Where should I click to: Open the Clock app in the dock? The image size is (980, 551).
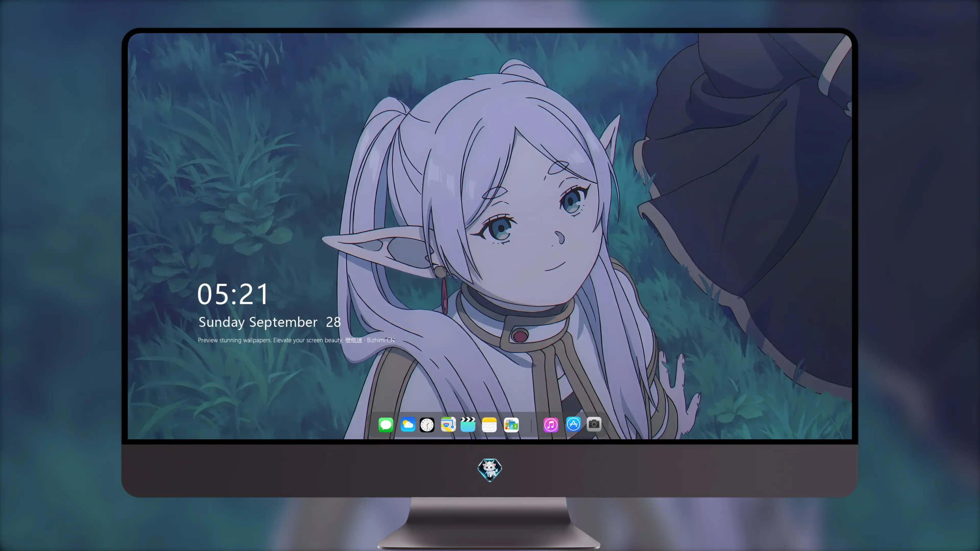(427, 425)
